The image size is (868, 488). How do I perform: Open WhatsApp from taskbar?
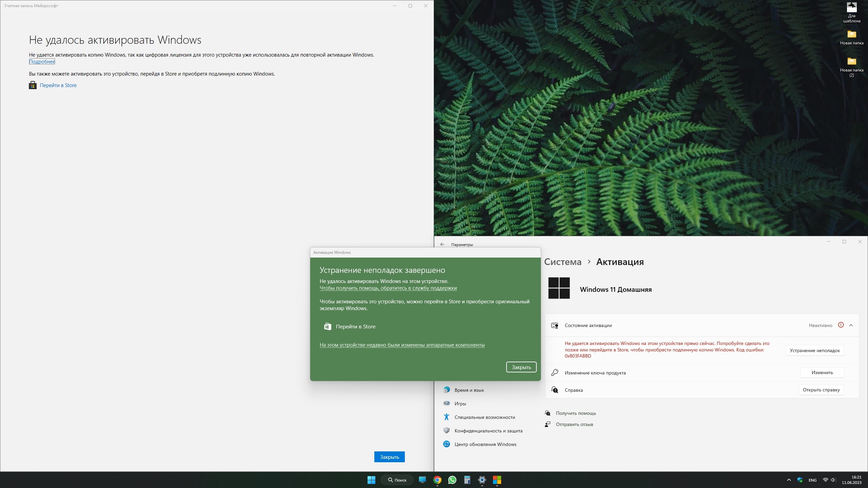pyautogui.click(x=452, y=480)
